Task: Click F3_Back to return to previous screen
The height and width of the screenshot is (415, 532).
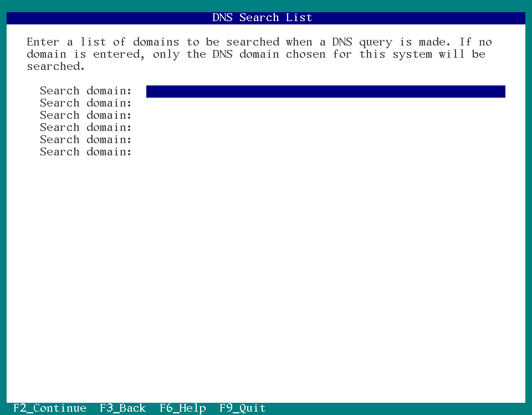Action: point(122,408)
